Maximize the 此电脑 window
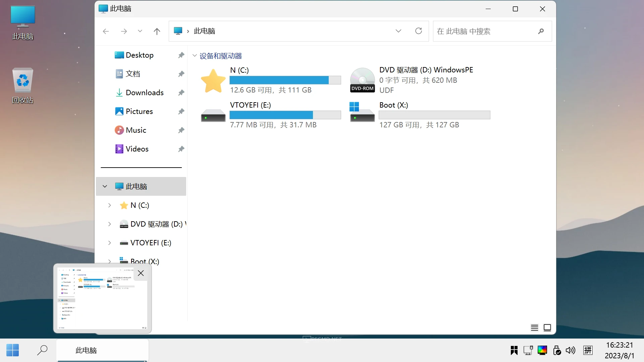 516,9
